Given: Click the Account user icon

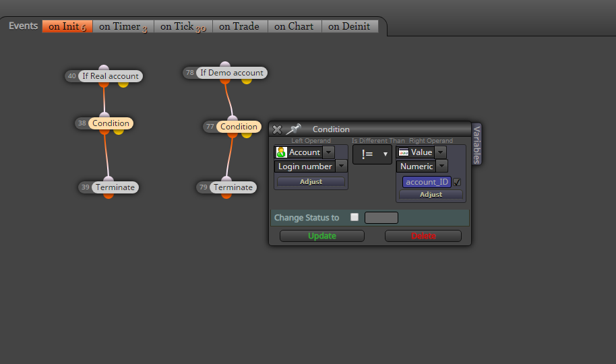Looking at the screenshot, I should pos(281,152).
